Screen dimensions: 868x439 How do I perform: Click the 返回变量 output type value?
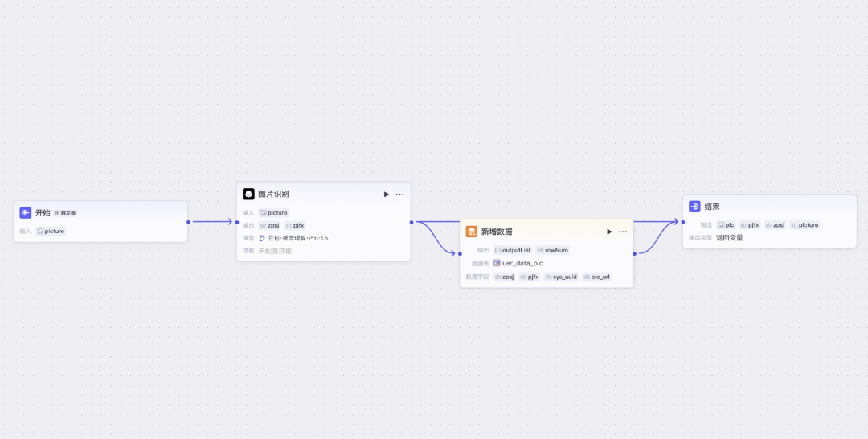[730, 238]
